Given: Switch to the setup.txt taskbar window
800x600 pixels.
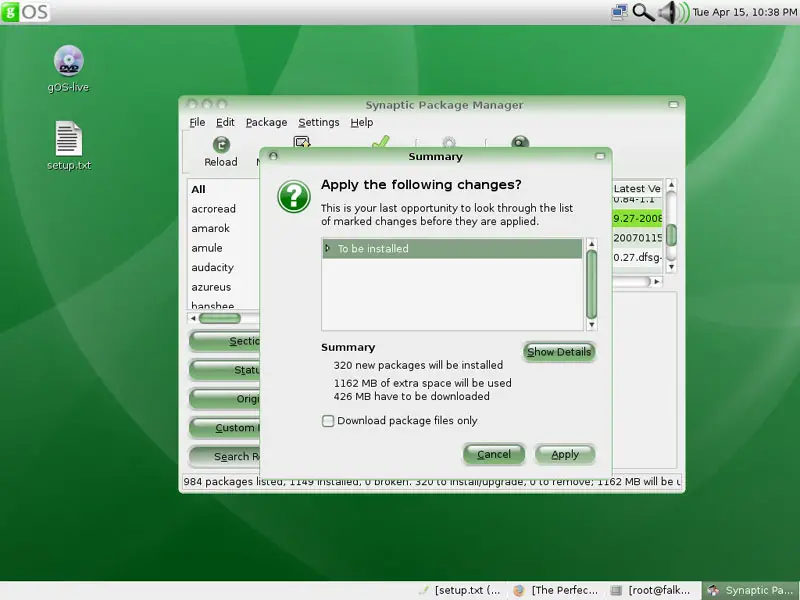Looking at the screenshot, I should (459, 590).
